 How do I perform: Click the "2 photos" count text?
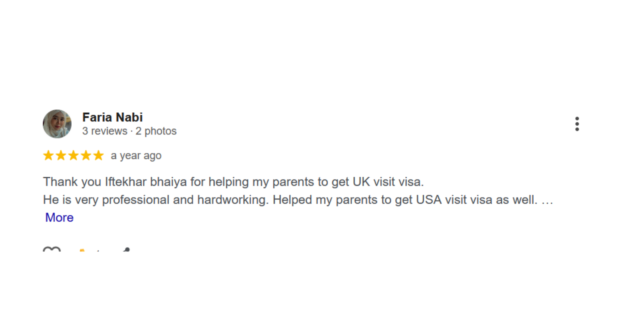click(156, 131)
